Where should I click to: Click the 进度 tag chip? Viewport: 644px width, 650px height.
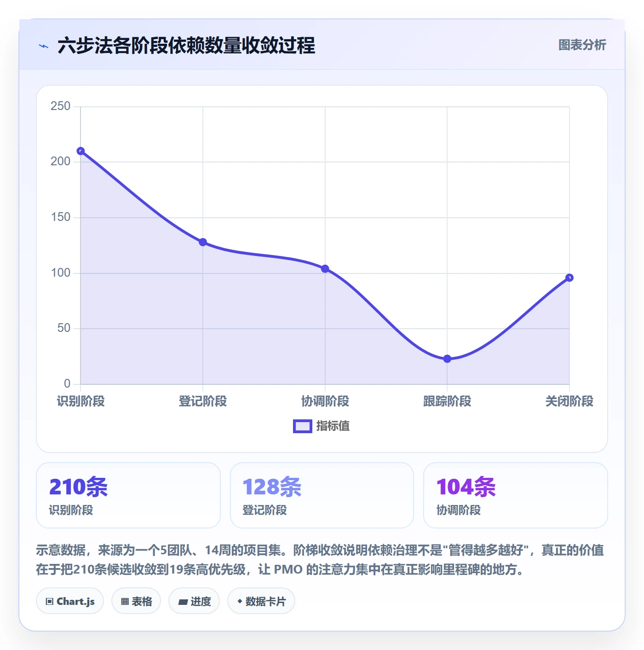tap(194, 601)
